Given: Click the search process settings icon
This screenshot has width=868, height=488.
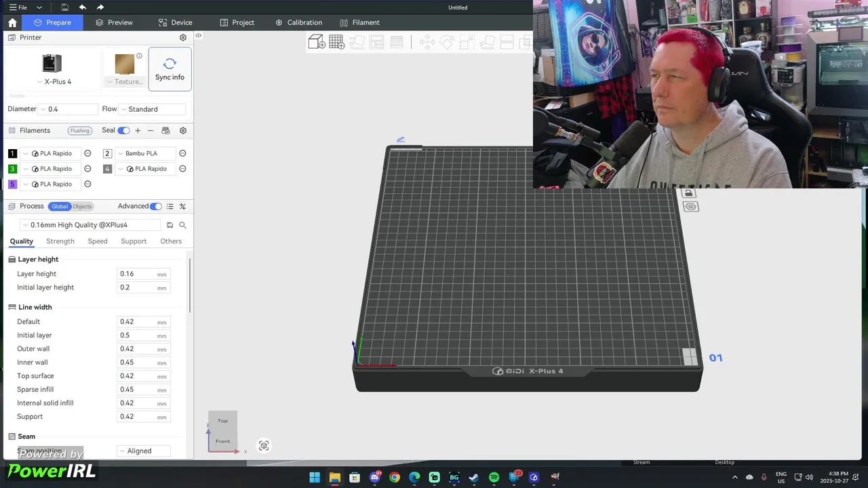Looking at the screenshot, I should click(x=182, y=225).
